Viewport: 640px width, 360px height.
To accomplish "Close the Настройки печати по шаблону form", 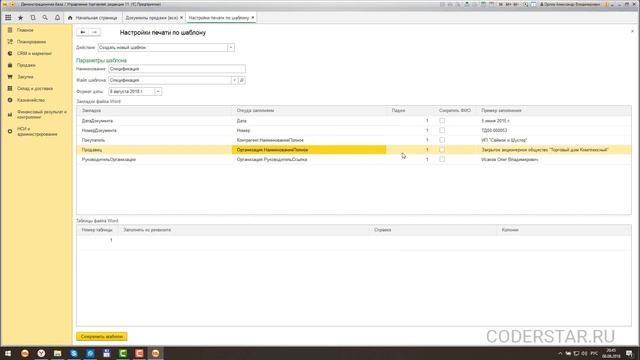I will tap(632, 31).
